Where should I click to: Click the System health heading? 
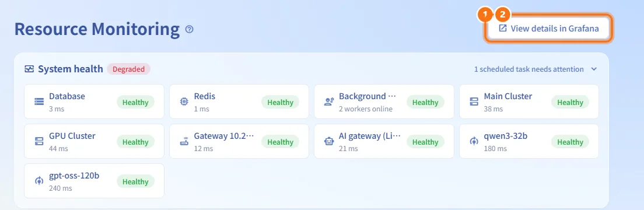(x=70, y=69)
